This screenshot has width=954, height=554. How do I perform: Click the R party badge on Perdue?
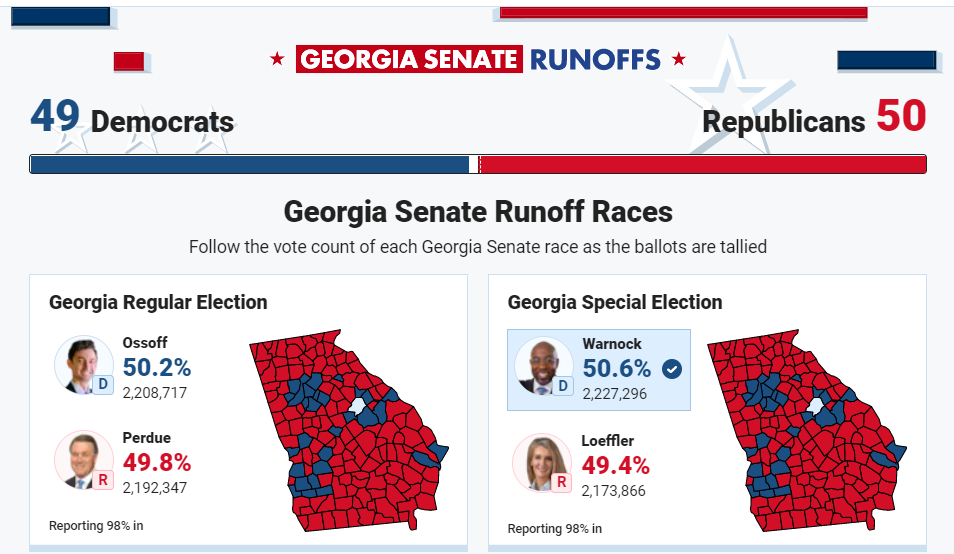pos(103,480)
